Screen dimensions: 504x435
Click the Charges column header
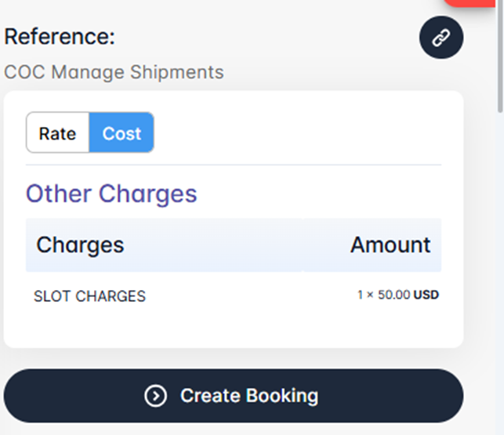[80, 245]
